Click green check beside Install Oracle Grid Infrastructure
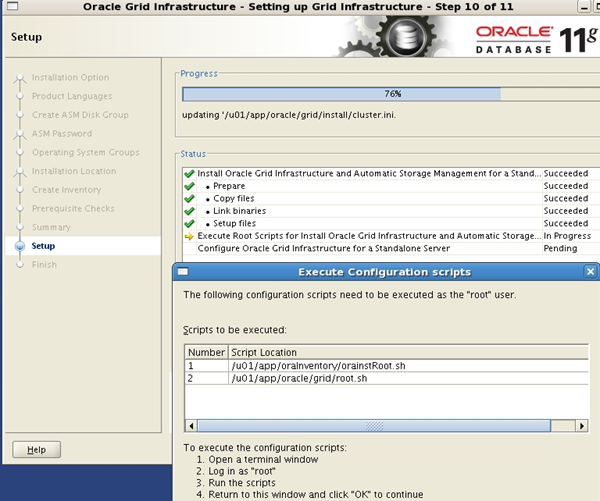 coord(189,174)
